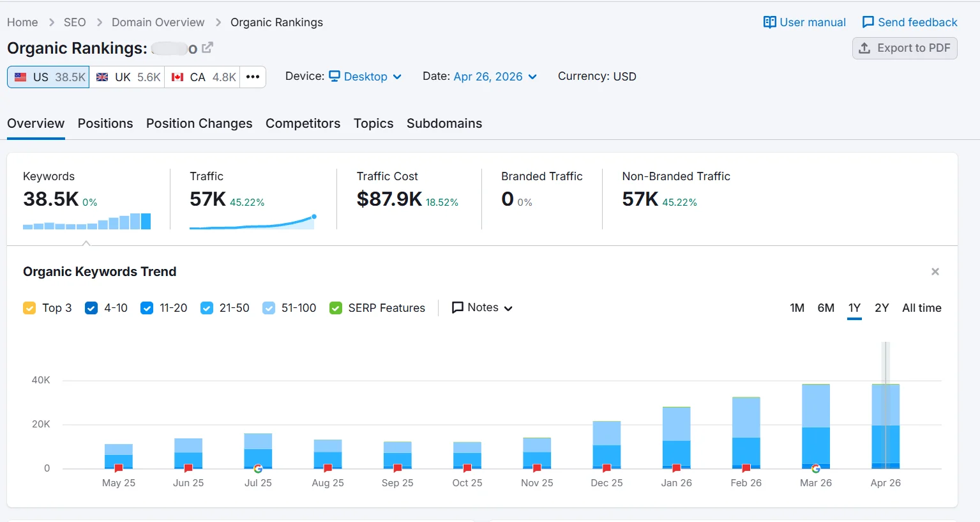Open the Topics tab
Screen dimensions: 980x522
[x=373, y=123]
